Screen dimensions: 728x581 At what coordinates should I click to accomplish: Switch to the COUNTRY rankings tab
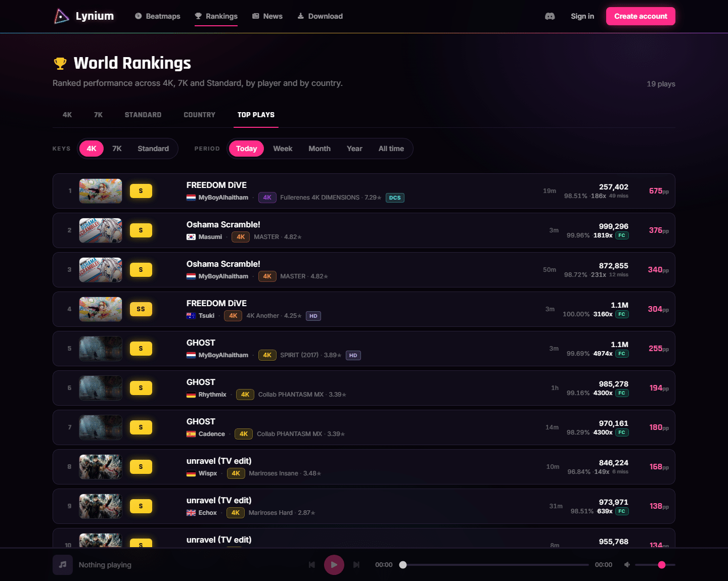tap(200, 115)
